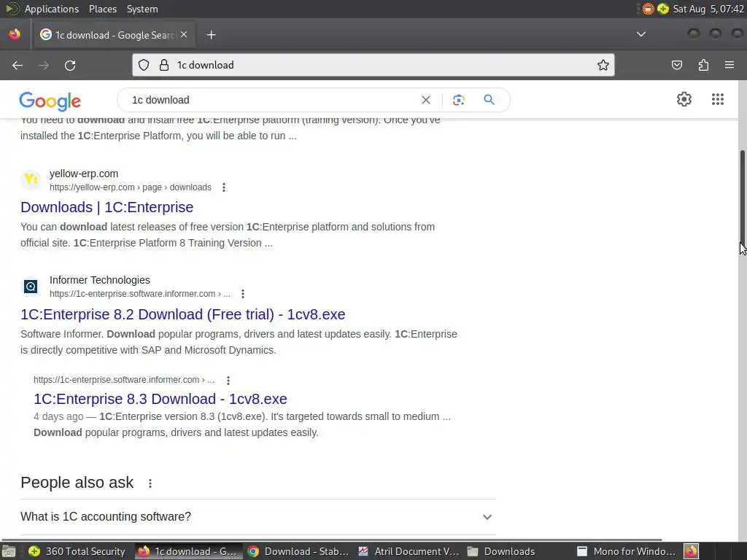Open options for the 8.3 Download sub-result

[228, 381]
